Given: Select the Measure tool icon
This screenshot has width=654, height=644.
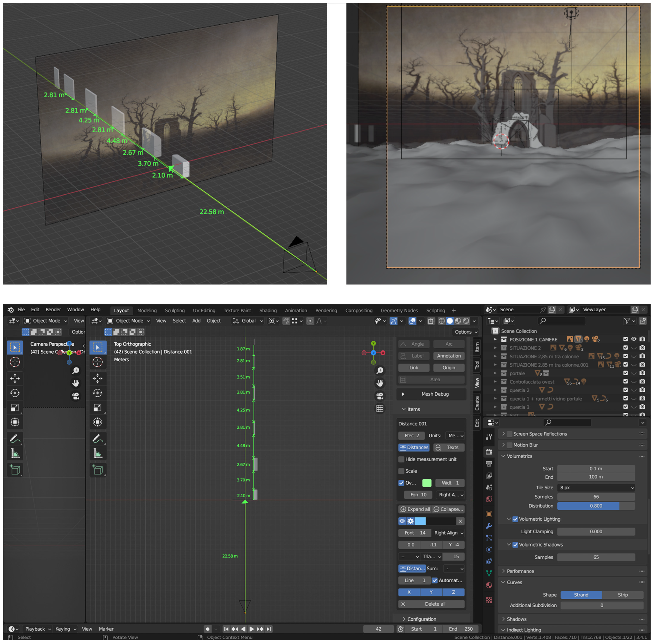Looking at the screenshot, I should click(x=97, y=454).
